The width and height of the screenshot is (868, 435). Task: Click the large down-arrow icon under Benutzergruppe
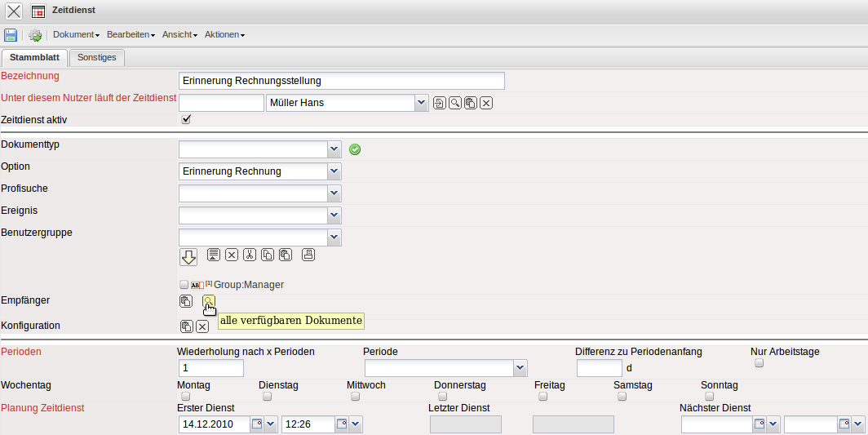188,257
